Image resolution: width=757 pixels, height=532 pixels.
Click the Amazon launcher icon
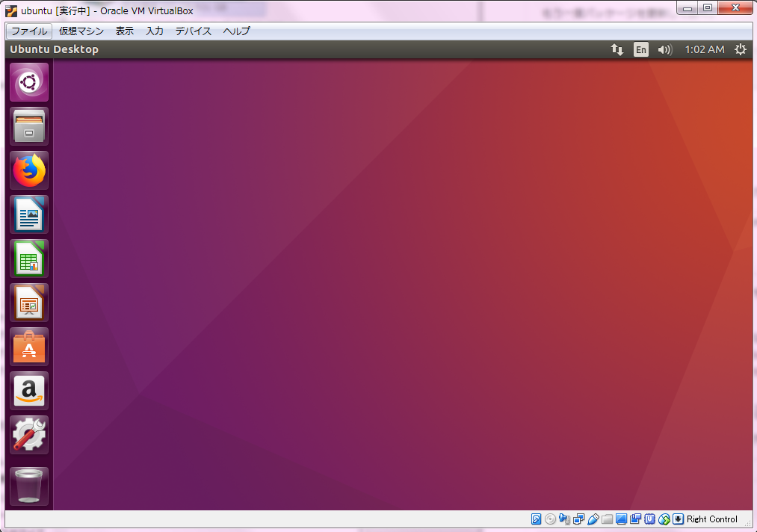29,391
